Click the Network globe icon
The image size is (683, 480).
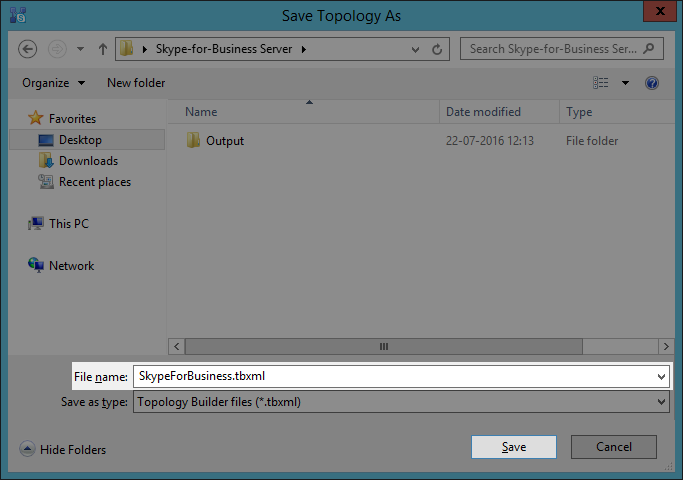coord(36,265)
